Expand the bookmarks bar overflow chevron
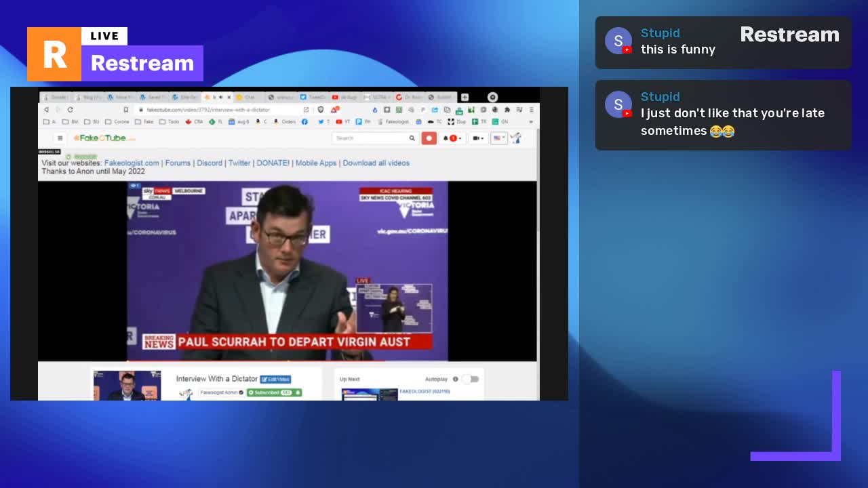 (x=531, y=122)
